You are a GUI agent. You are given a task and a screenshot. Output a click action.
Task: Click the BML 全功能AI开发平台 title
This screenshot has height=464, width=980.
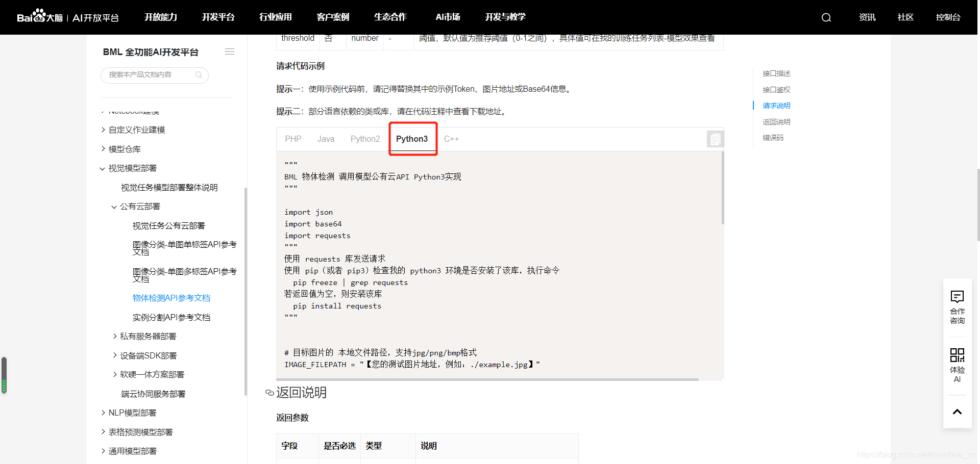(151, 52)
